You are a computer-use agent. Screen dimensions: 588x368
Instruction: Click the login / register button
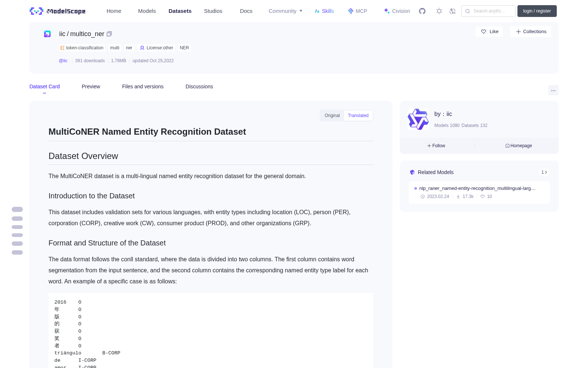[x=537, y=11]
